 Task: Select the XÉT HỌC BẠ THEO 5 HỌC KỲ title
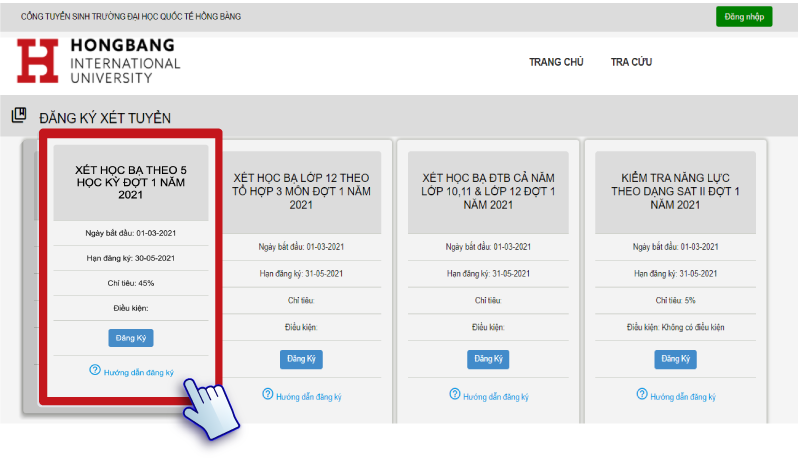131,183
